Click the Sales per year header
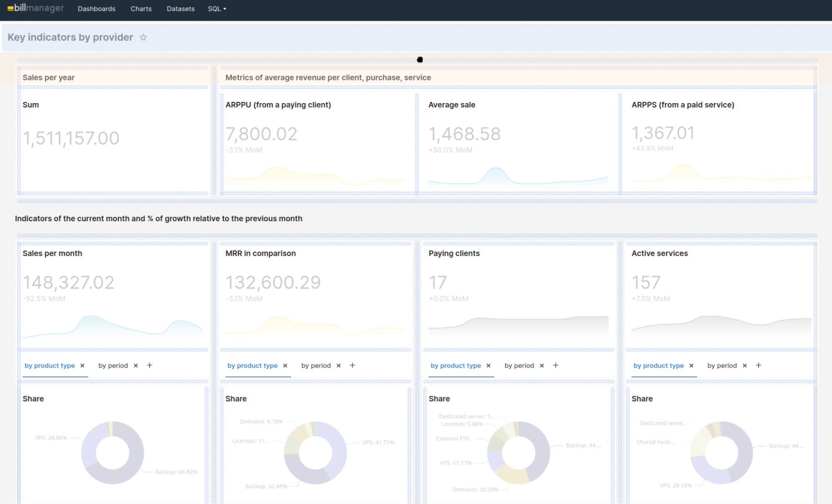This screenshot has width=832, height=504. pyautogui.click(x=48, y=77)
